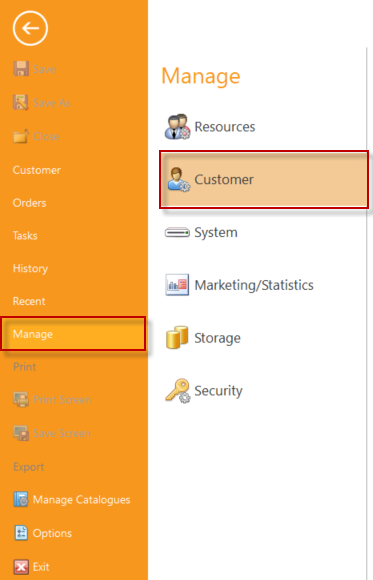
Task: Click the Close label in sidebar
Action: click(x=46, y=136)
